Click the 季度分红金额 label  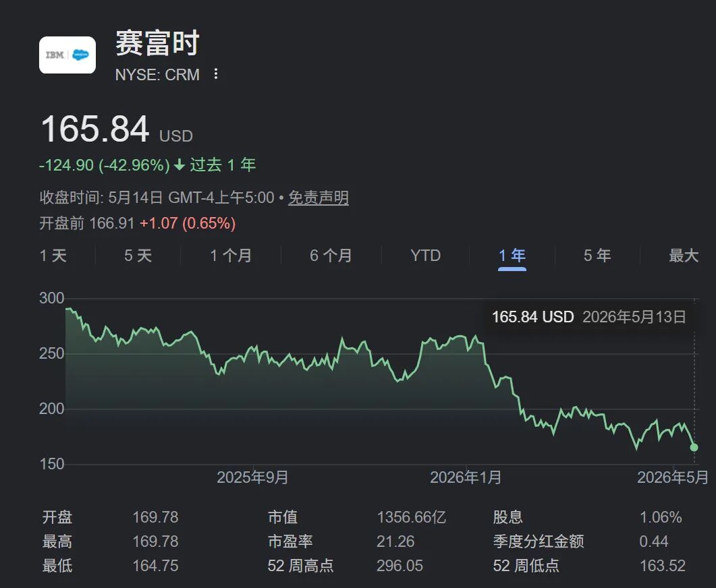coord(539,541)
